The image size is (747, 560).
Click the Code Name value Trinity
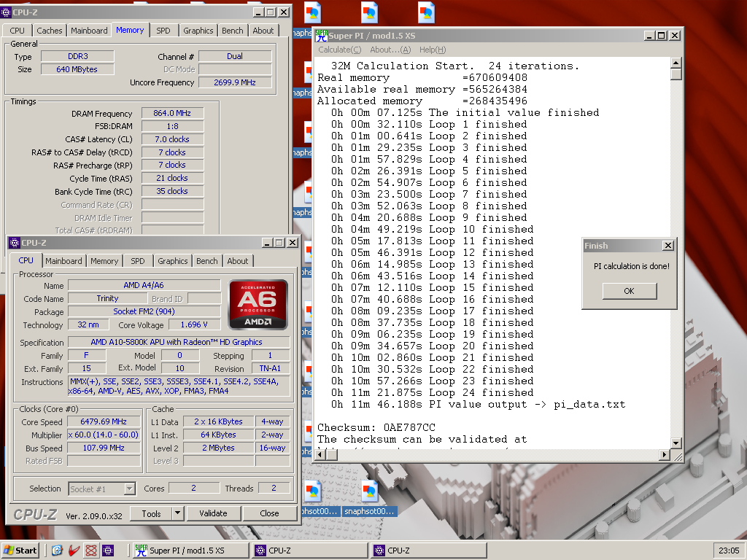pyautogui.click(x=108, y=298)
